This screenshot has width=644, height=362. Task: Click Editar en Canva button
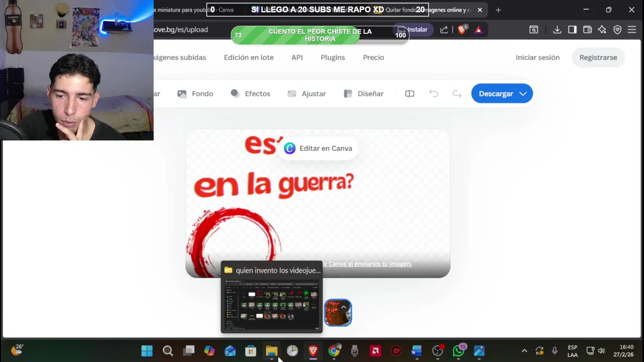click(x=318, y=148)
